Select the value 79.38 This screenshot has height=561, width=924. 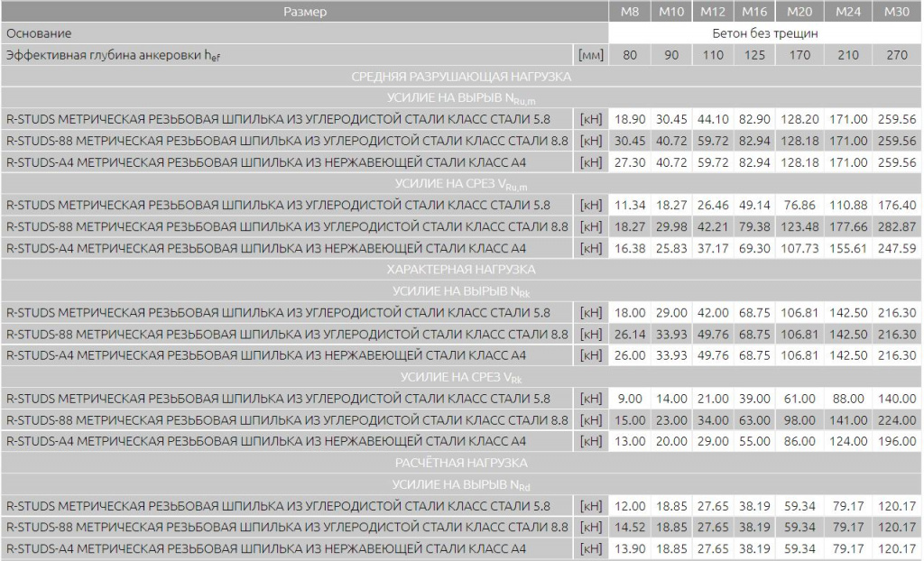click(x=754, y=227)
